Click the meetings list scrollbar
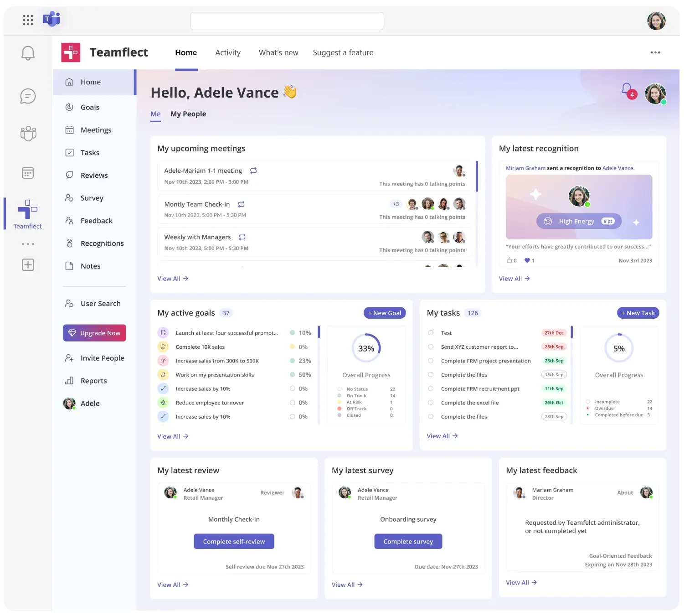Screen dimensions: 684x616 (x=477, y=176)
